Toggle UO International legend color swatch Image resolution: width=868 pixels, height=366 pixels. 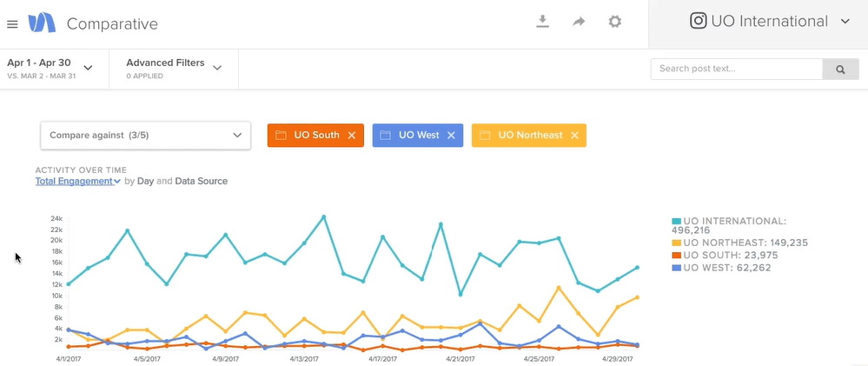click(x=677, y=222)
